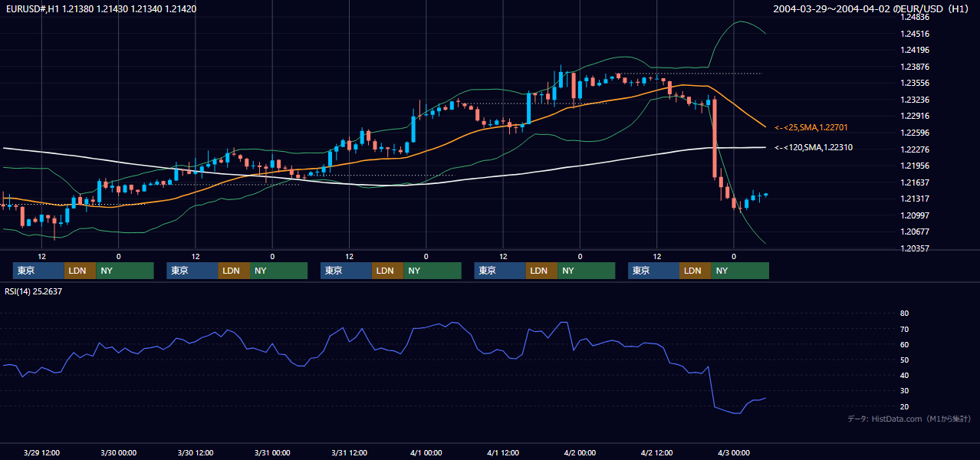Image resolution: width=980 pixels, height=460 pixels.
Task: Click the 2004-03-29～2004-04-02 EUR/USD (H1) title
Action: [x=873, y=9]
